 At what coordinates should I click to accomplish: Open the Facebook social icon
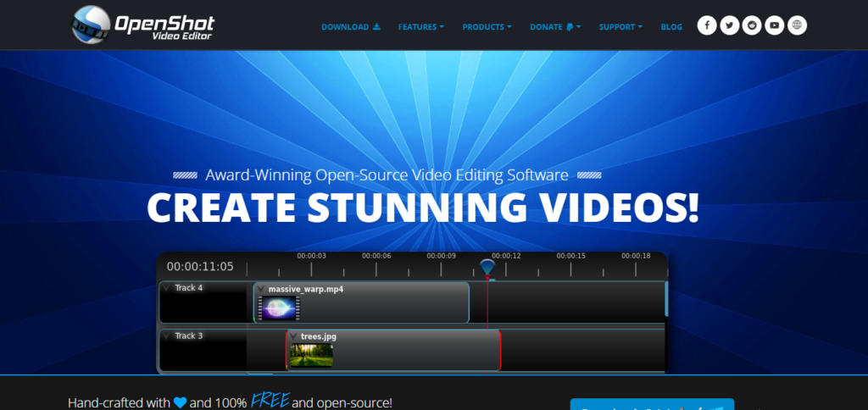(x=707, y=25)
